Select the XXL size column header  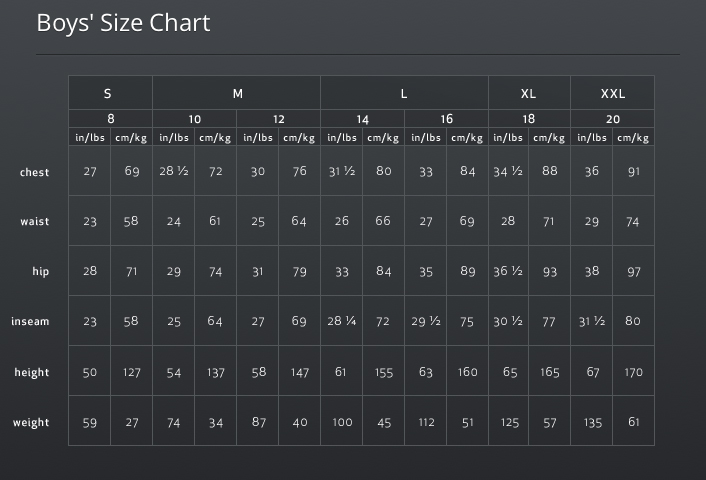point(612,93)
